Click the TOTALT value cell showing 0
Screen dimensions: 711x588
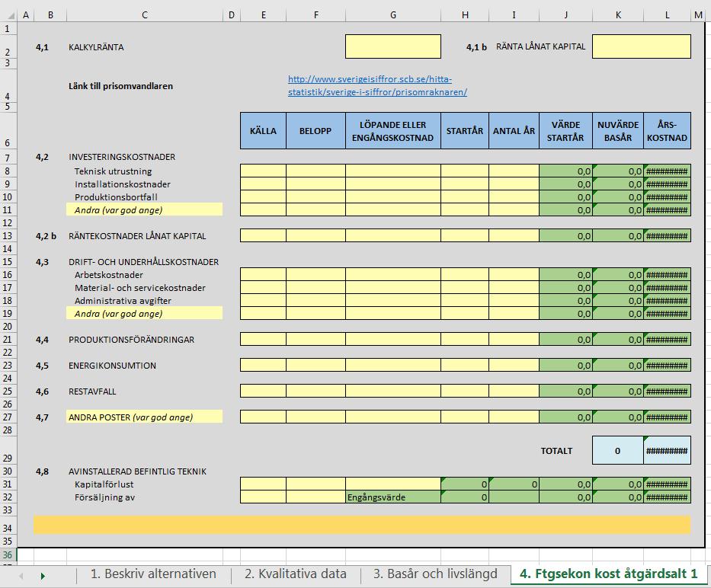617,450
